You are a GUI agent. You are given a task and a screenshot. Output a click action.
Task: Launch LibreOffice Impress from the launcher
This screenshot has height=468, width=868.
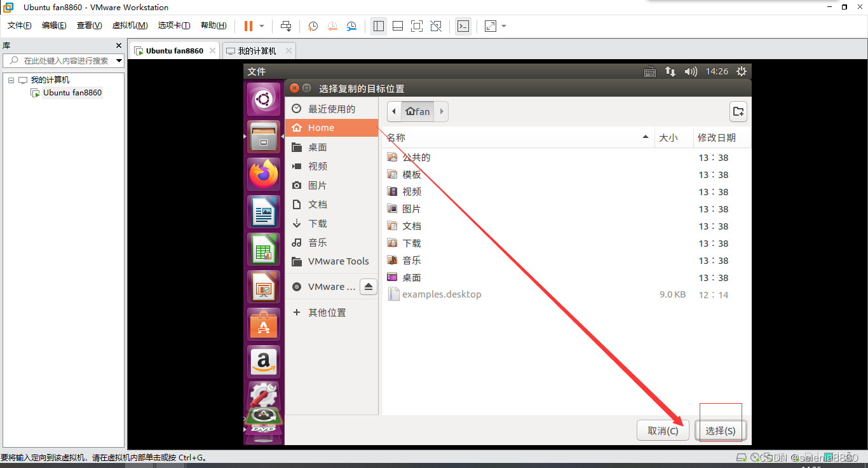tap(263, 287)
